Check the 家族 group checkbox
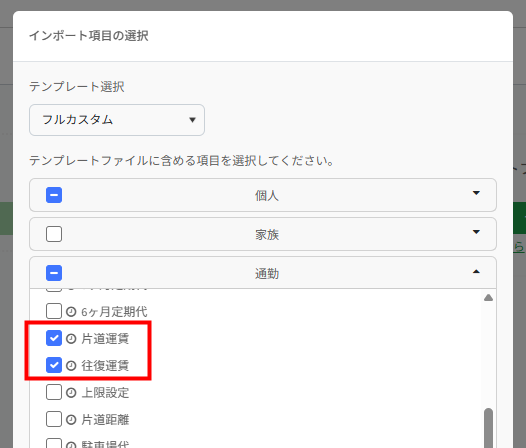Viewport: 526px width, 448px height. tap(54, 234)
